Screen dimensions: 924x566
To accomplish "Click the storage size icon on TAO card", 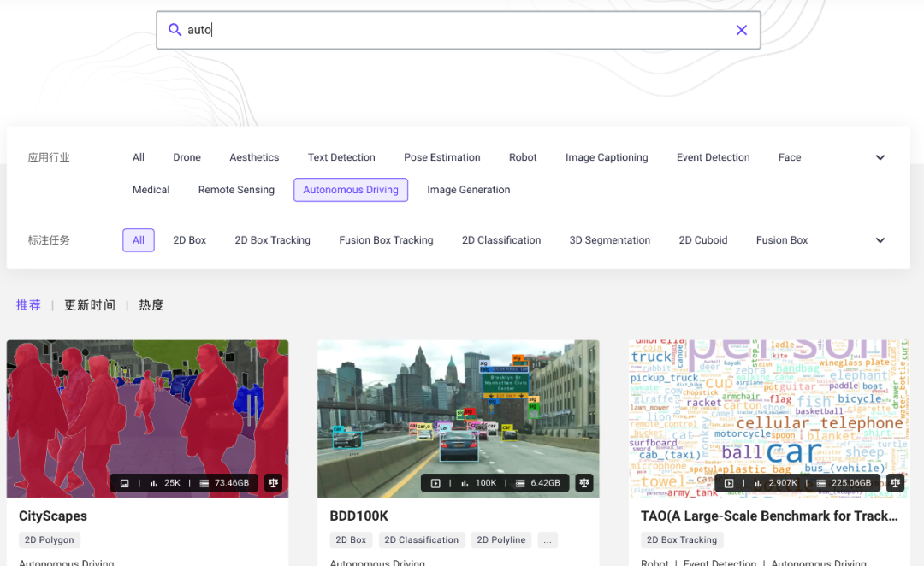I will click(820, 483).
